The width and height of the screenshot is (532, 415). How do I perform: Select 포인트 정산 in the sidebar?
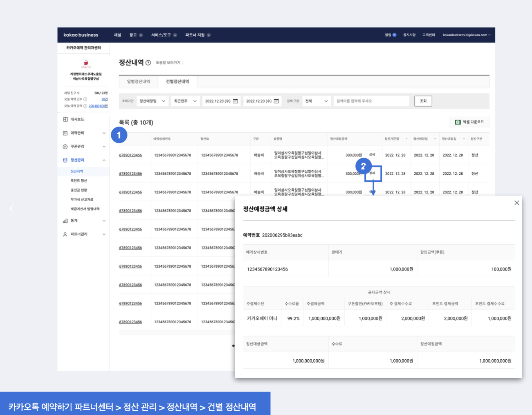pos(79,181)
